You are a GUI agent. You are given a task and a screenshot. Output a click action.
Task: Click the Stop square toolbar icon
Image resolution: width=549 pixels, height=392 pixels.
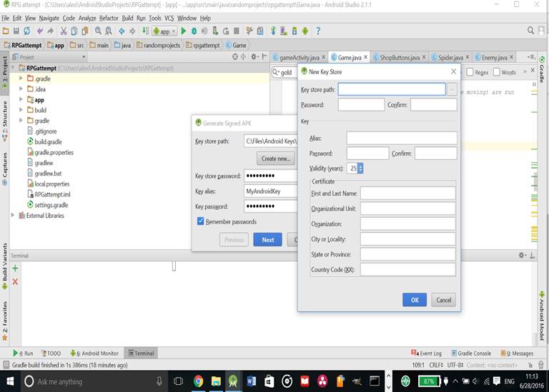[237, 31]
